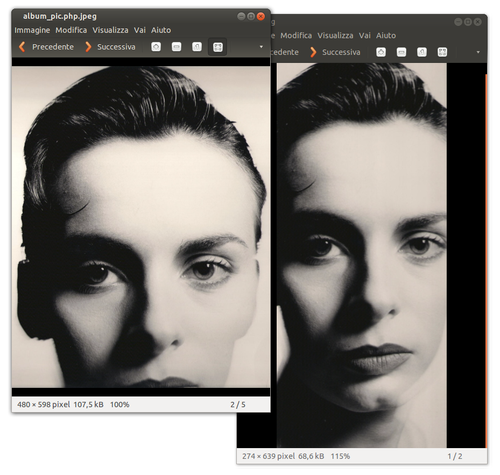Click '1 / 2' image counter in rear window
The image size is (500, 475).
455,456
